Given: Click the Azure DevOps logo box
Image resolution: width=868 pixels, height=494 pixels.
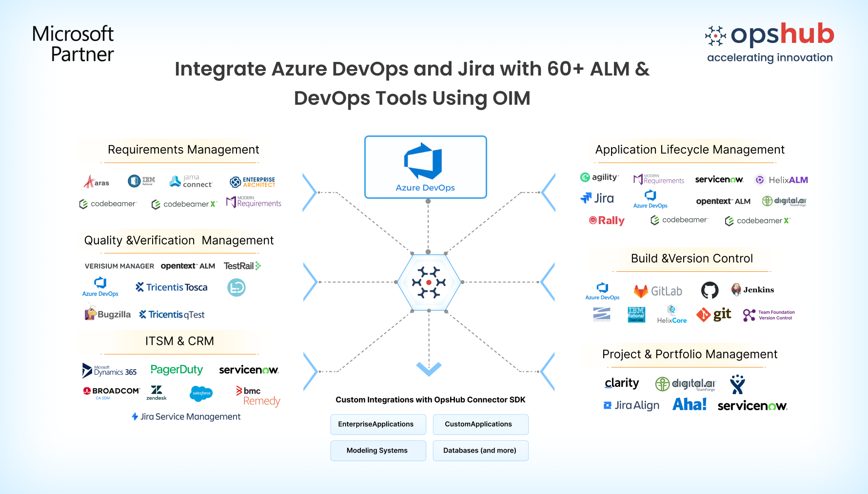Looking at the screenshot, I should click(x=425, y=167).
